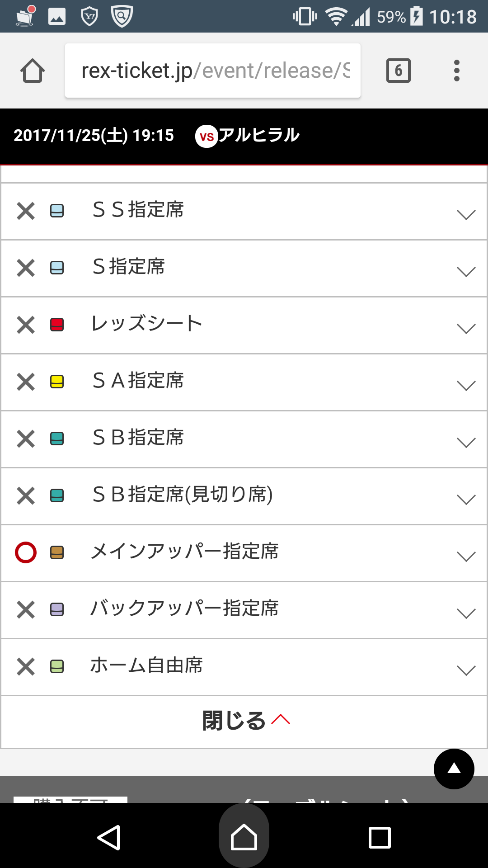488x868 pixels.
Task: Expand the レッズシート row chevron
Action: click(466, 328)
